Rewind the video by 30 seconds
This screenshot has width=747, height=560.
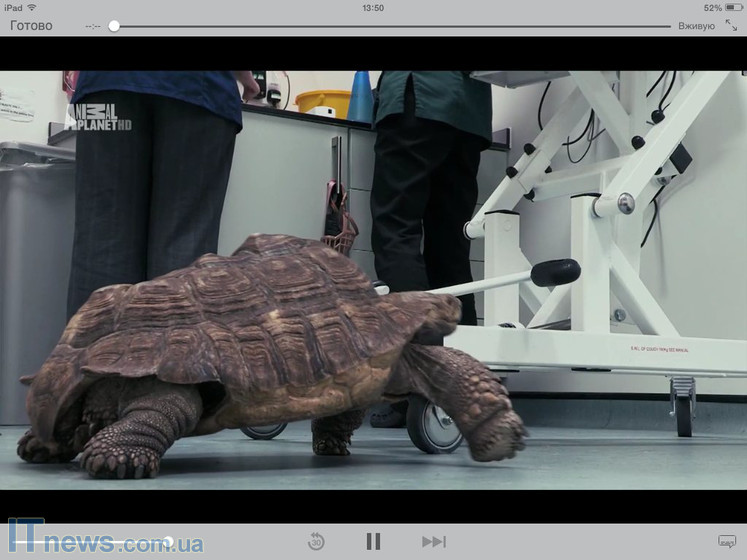click(316, 541)
